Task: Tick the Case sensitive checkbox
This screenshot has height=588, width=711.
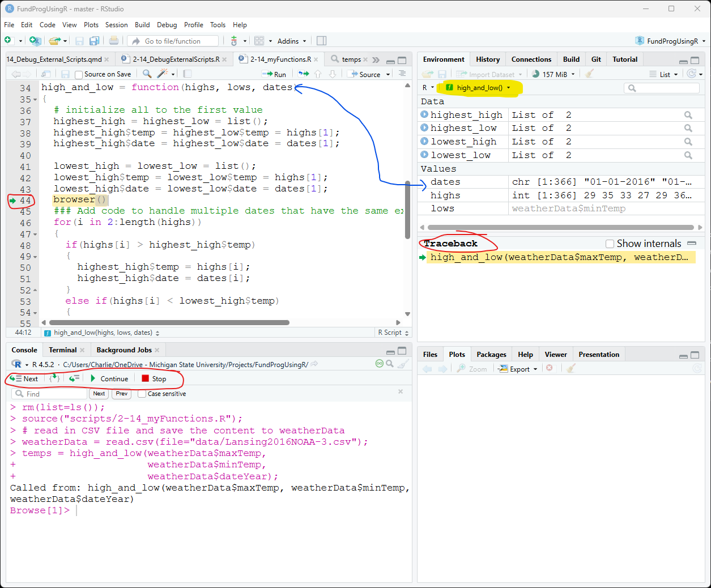Action: tap(142, 394)
